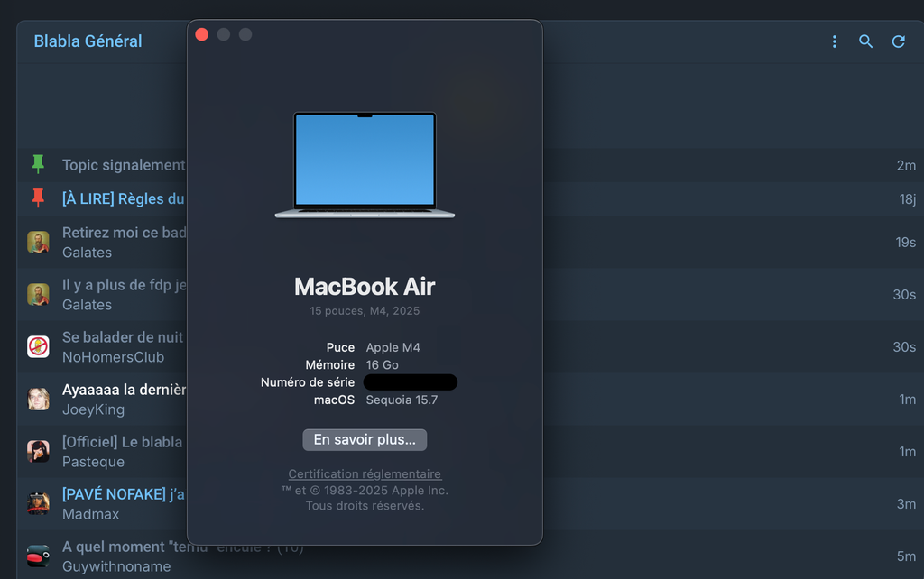The image size is (924, 579).
Task: Open the [À LIRE] Règles topic
Action: pos(123,198)
